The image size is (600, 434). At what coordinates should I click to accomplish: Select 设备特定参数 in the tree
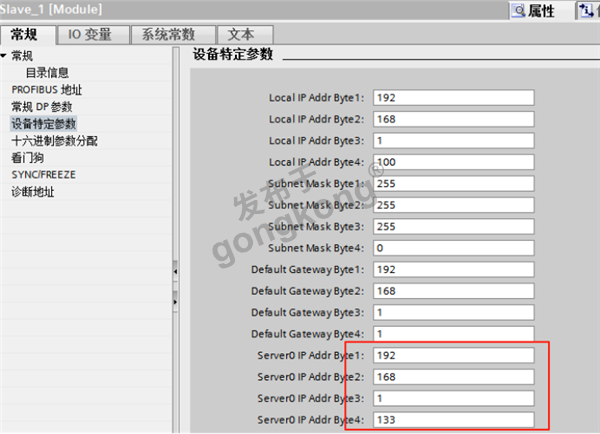pos(44,124)
